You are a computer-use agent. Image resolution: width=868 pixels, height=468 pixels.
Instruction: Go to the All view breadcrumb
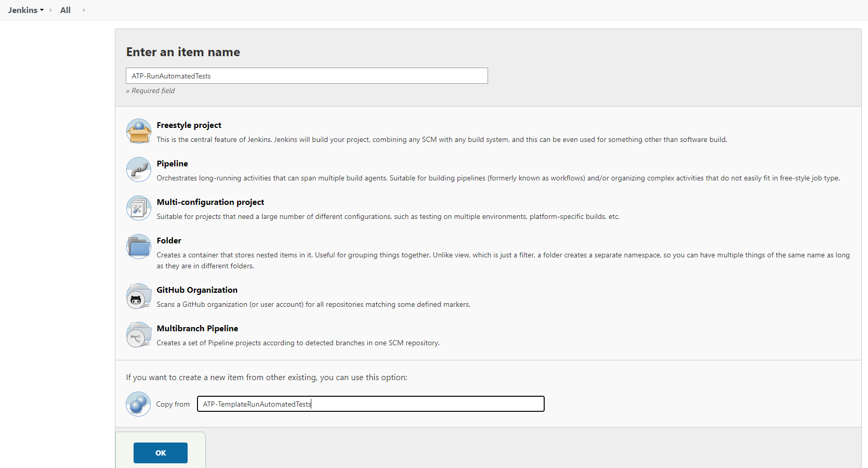pyautogui.click(x=65, y=10)
